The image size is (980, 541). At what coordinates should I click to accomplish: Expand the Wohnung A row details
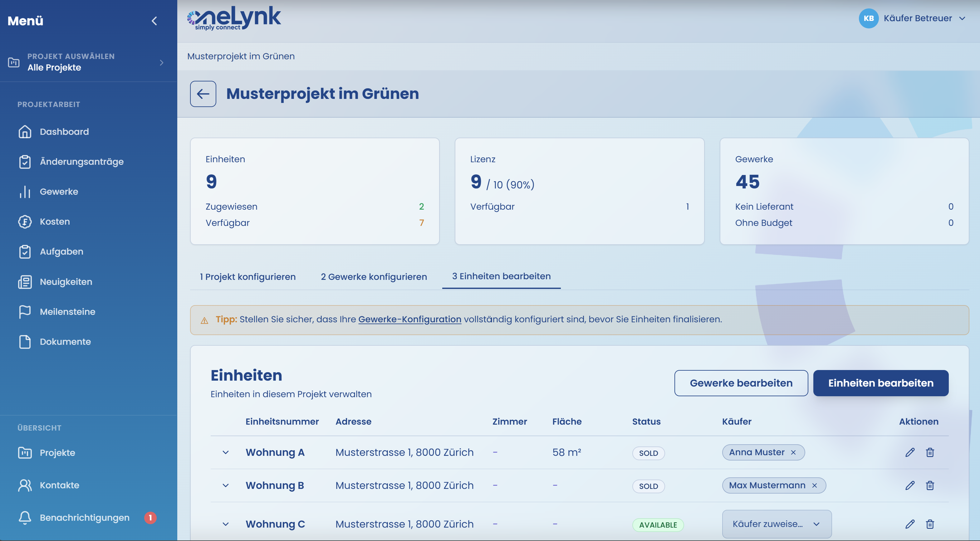tap(226, 452)
